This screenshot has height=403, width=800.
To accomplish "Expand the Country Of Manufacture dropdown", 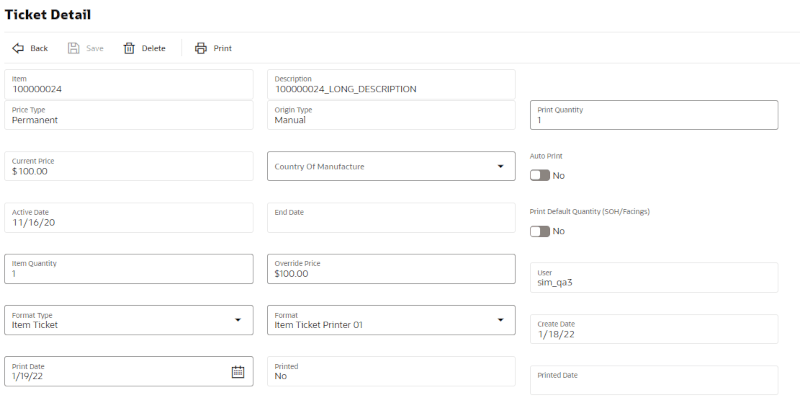I will tap(391, 166).
